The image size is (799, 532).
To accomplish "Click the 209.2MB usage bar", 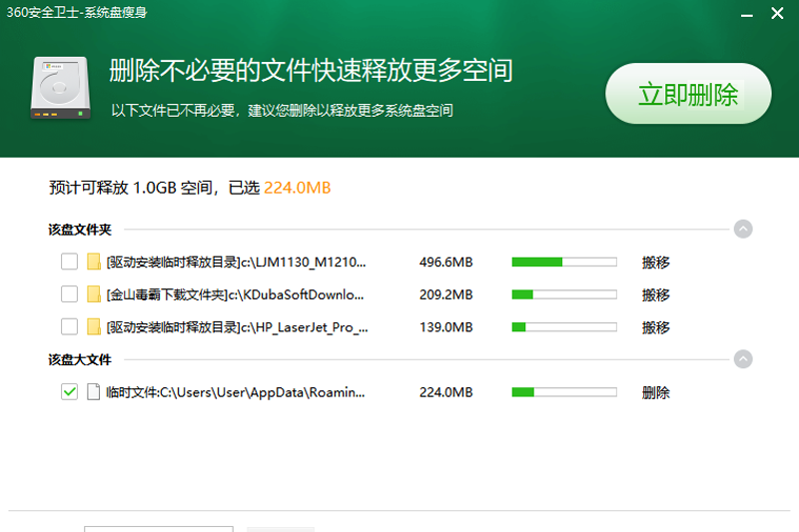I will click(564, 294).
